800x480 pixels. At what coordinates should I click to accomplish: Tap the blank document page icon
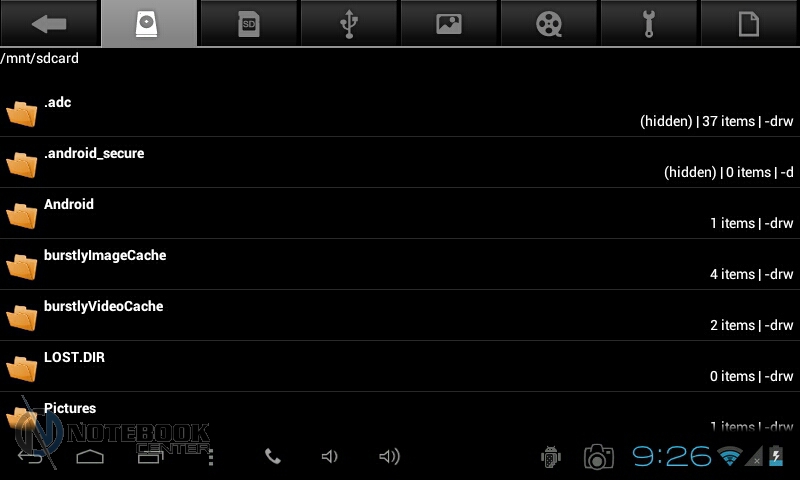point(749,23)
